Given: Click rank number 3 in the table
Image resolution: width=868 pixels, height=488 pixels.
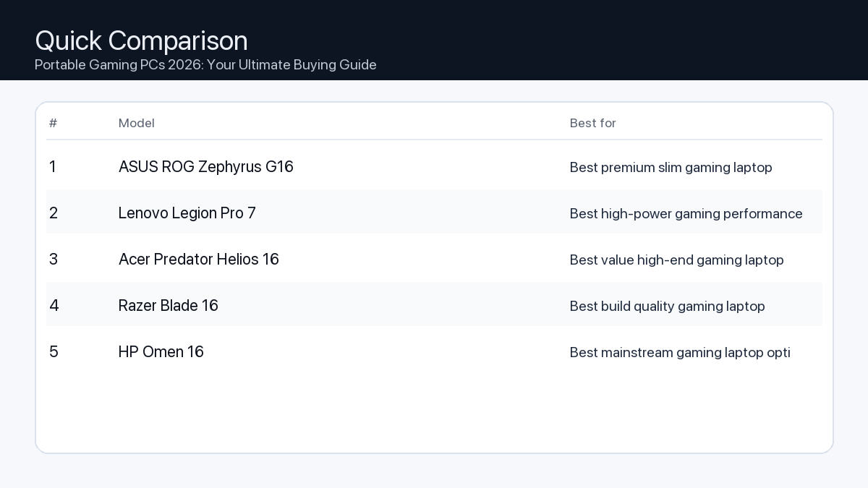Looking at the screenshot, I should [54, 260].
